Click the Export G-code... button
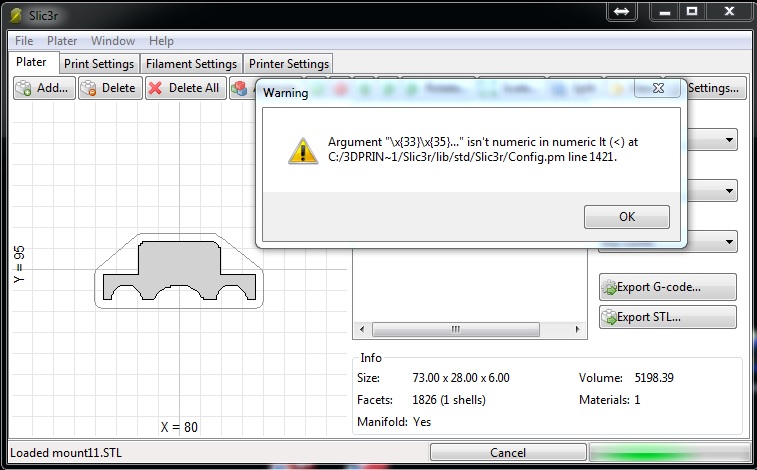This screenshot has width=757, height=470. click(668, 287)
